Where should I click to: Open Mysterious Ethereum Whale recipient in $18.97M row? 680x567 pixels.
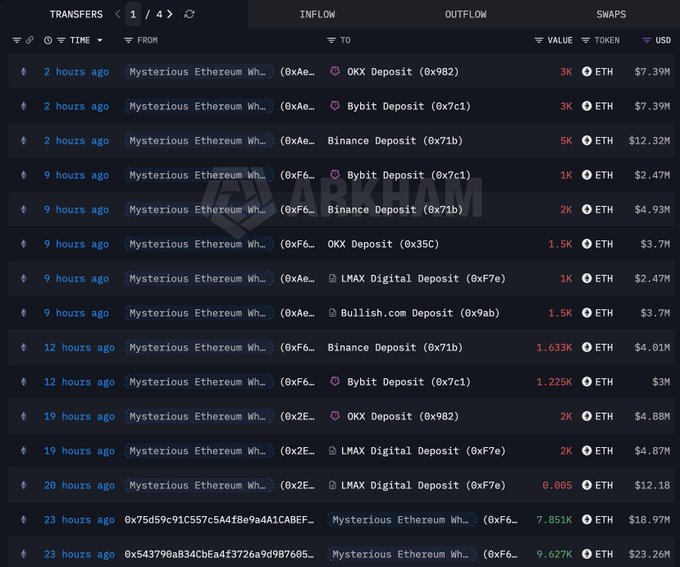click(x=402, y=520)
